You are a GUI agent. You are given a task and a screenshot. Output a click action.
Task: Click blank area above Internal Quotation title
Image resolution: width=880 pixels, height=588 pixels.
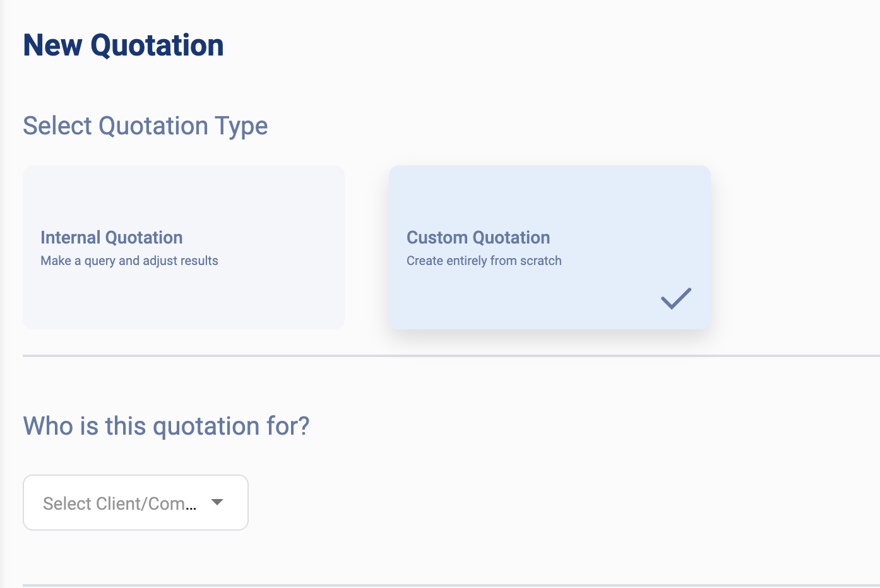tap(183, 196)
